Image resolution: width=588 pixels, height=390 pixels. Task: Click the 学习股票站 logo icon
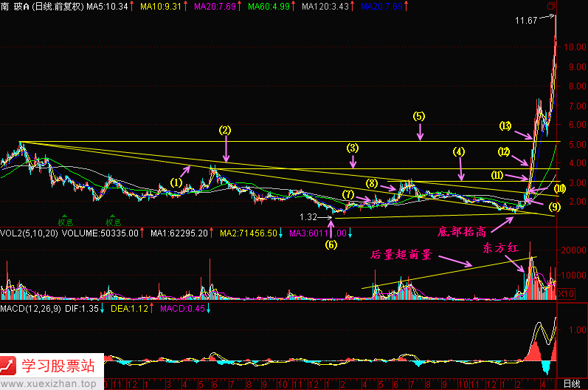(x=10, y=366)
